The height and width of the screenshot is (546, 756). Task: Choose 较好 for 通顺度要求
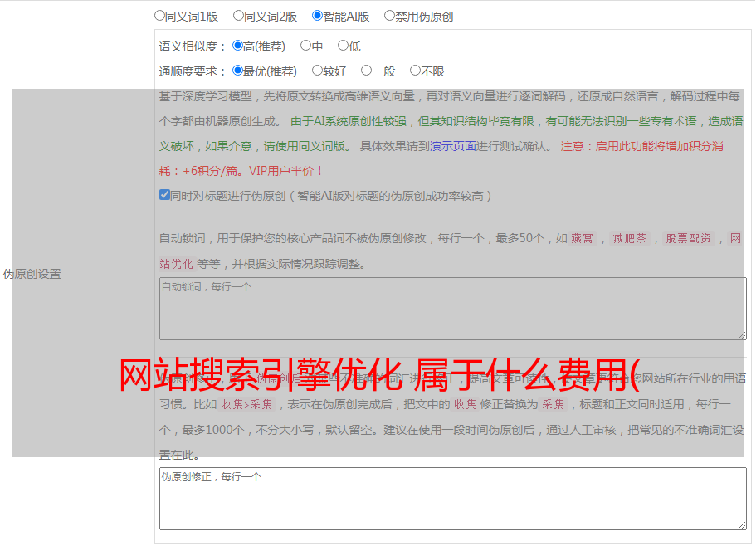click(x=317, y=71)
